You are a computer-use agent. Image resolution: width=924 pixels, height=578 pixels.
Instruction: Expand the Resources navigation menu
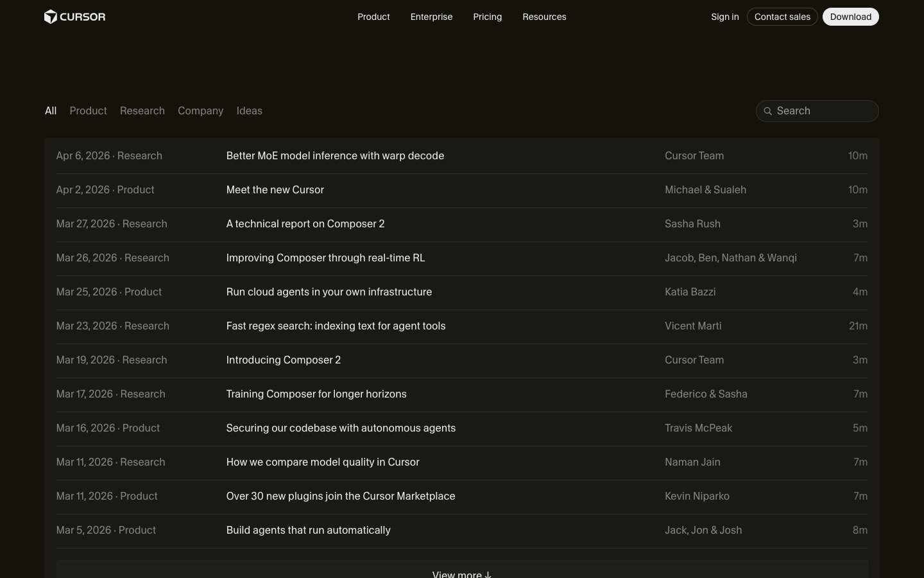tap(544, 17)
